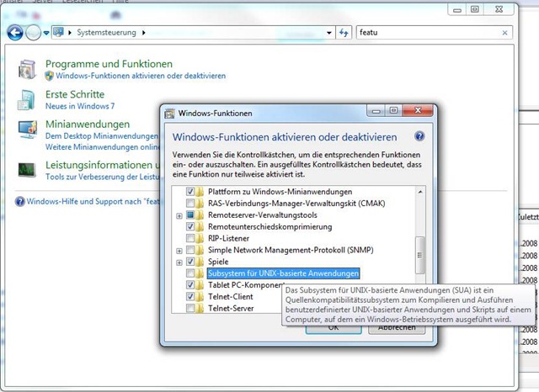Viewport: 539px width, 392px height.
Task: Click the refresh button beside address bar
Action: tap(344, 33)
